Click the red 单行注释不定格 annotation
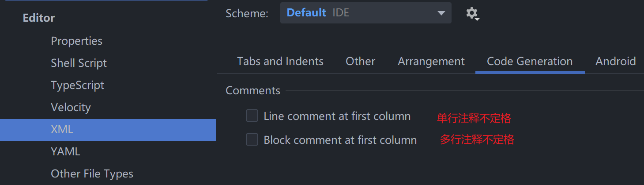644x185 pixels. pyautogui.click(x=474, y=118)
